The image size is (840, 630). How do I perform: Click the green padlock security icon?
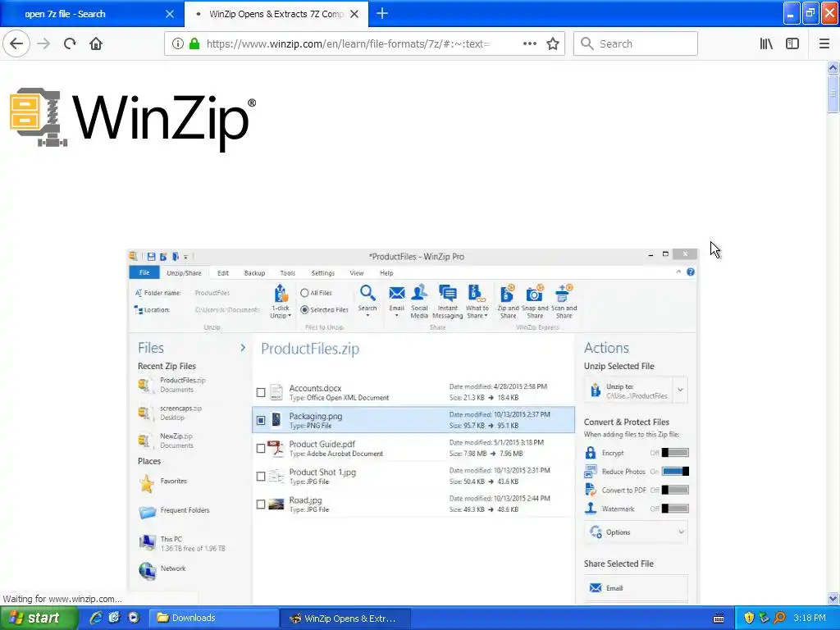tap(194, 43)
